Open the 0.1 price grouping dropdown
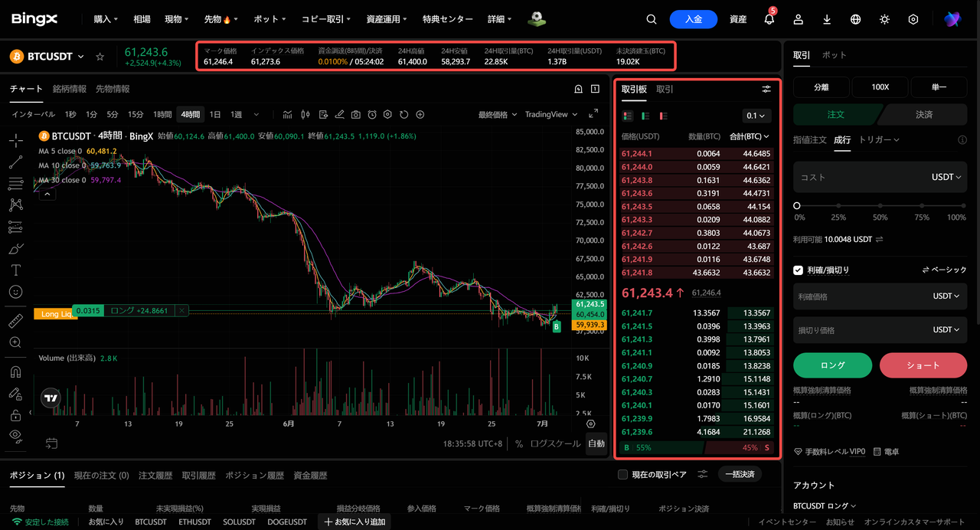 click(x=756, y=116)
